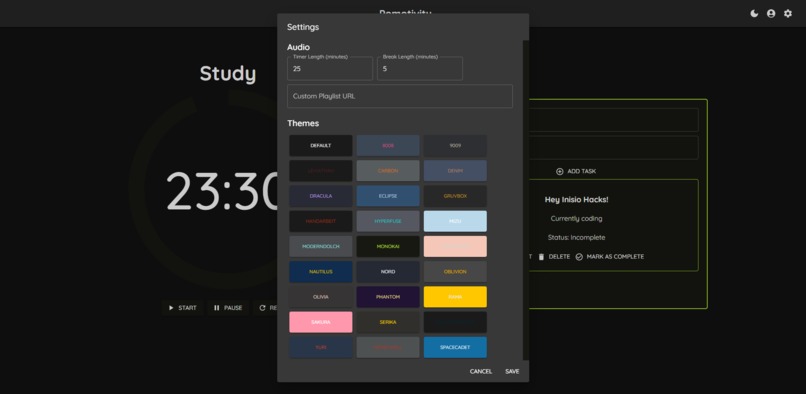Pick the pink Sakura theme
806x394 pixels.
pyautogui.click(x=321, y=322)
